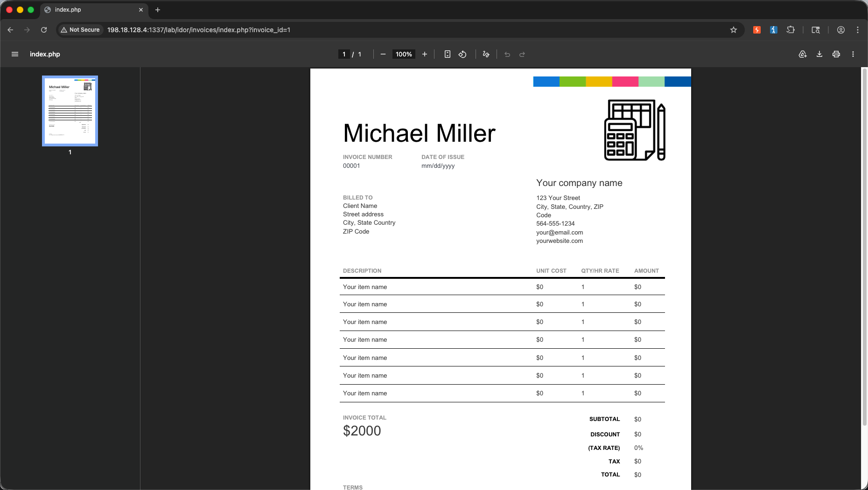The image size is (868, 490).
Task: Select the index.php browser tab
Action: pyautogui.click(x=93, y=10)
